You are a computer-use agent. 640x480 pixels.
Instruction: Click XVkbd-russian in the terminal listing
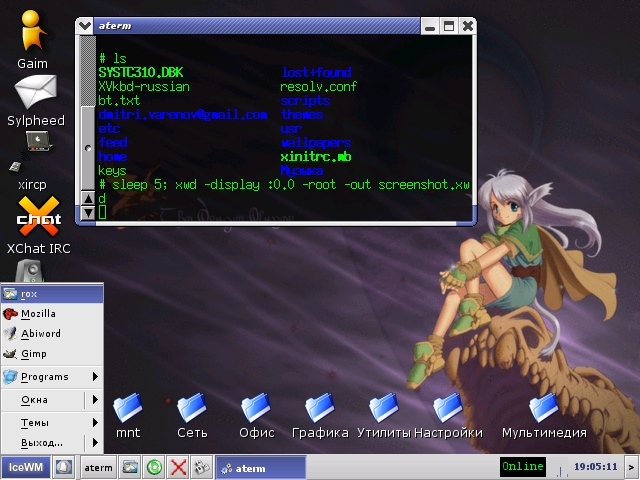[144, 87]
